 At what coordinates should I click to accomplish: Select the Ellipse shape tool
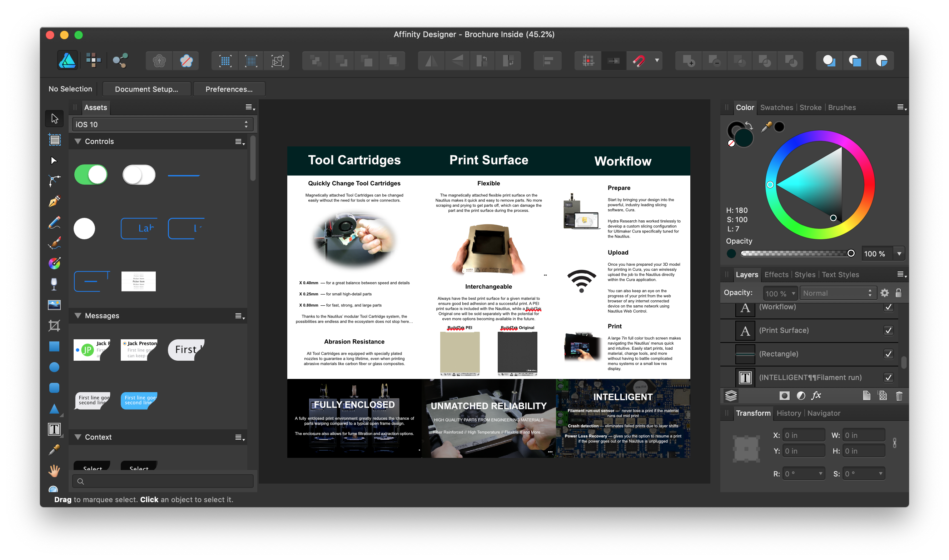tap(54, 367)
